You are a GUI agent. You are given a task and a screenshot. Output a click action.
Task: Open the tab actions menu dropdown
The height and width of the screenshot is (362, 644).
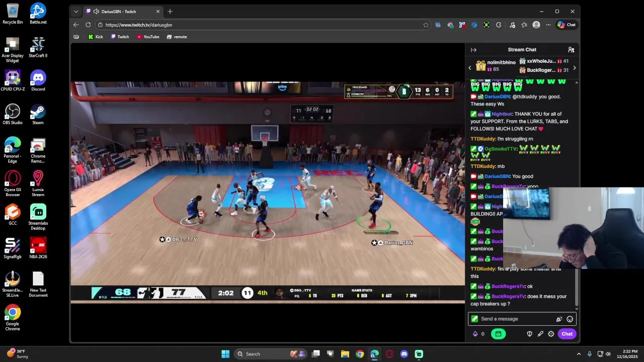pyautogui.click(x=76, y=12)
